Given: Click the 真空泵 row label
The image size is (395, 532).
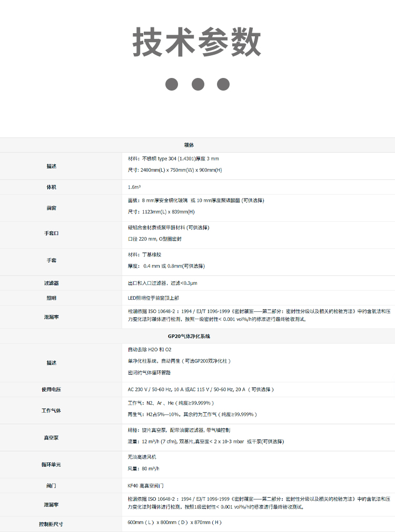Looking at the screenshot, I should (51, 437).
